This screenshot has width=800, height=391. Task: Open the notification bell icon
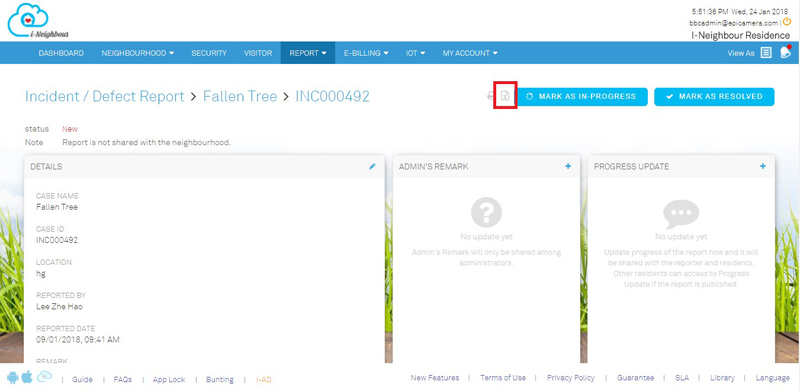pos(785,52)
